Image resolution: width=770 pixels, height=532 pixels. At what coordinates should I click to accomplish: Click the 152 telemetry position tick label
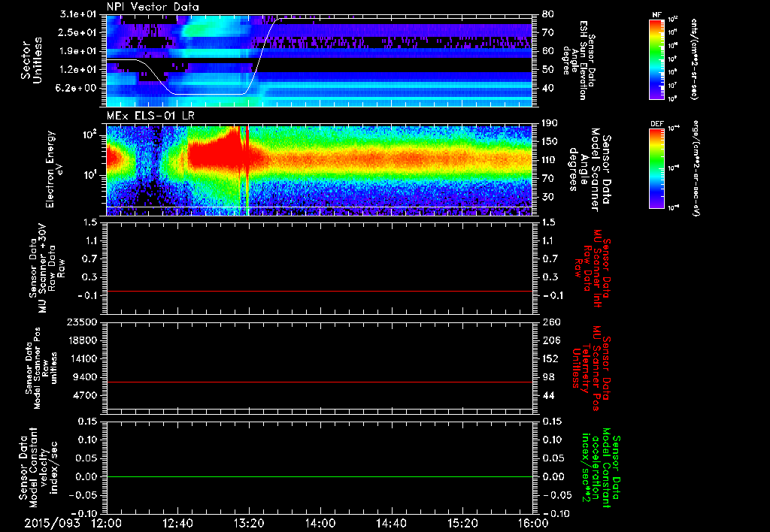pos(550,358)
